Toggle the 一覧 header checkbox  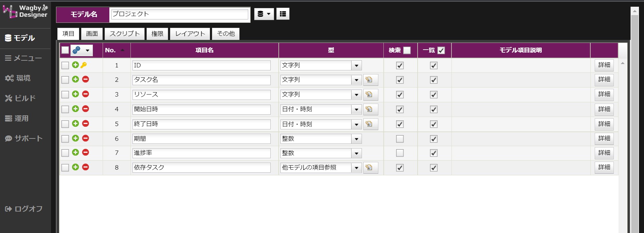coord(441,50)
